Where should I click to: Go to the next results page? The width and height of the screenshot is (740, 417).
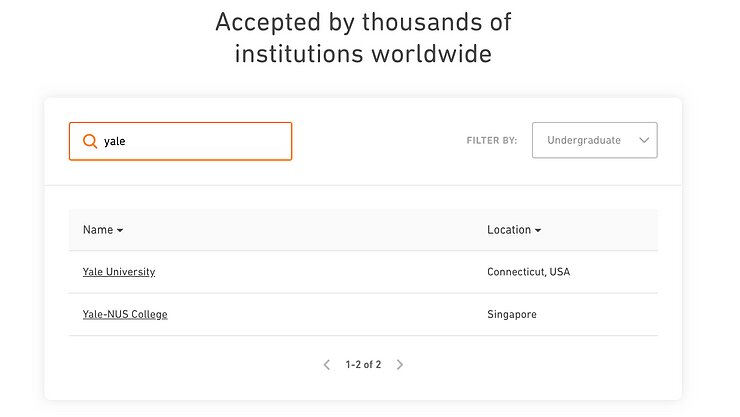point(400,365)
